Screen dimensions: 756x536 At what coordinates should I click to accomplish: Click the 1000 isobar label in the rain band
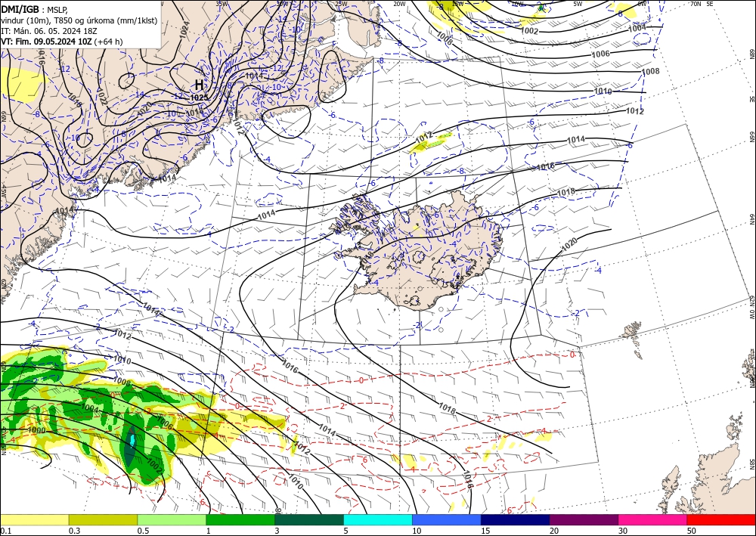pyautogui.click(x=36, y=430)
